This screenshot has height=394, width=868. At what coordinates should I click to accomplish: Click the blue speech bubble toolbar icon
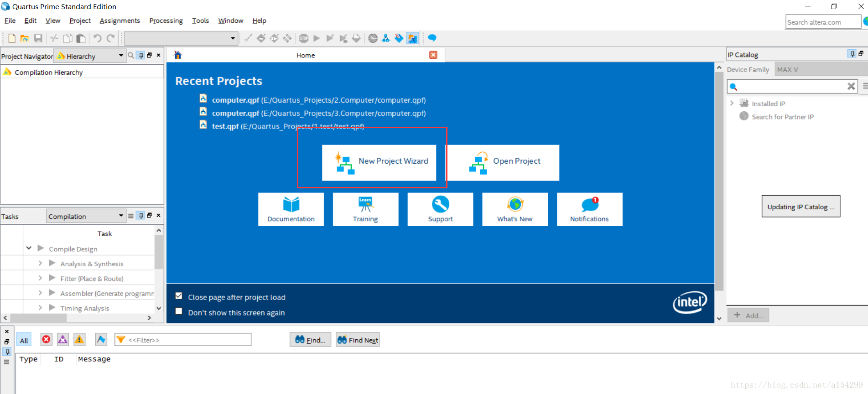pyautogui.click(x=432, y=38)
